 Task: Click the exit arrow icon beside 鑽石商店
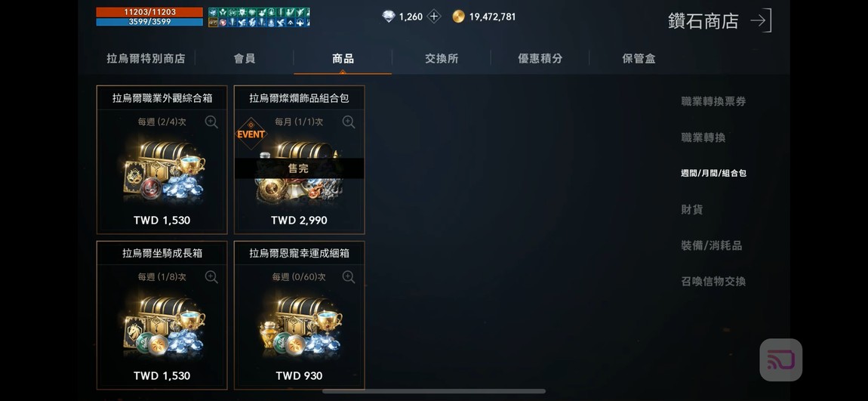tap(761, 21)
